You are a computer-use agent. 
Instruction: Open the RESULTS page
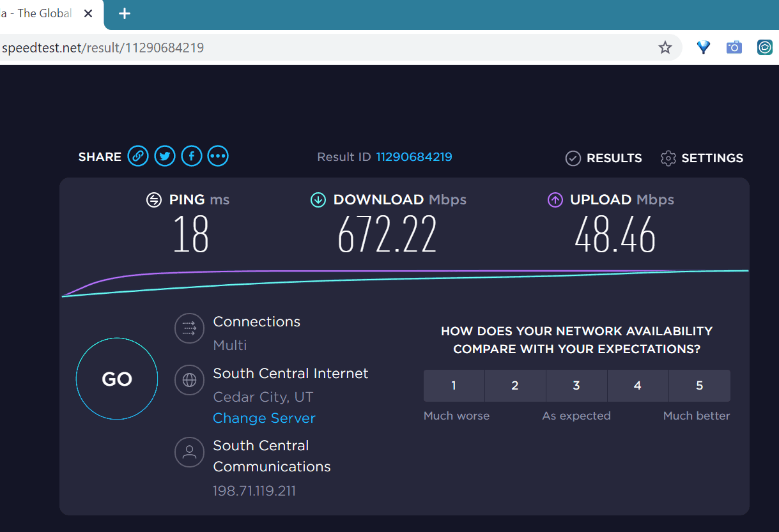604,158
